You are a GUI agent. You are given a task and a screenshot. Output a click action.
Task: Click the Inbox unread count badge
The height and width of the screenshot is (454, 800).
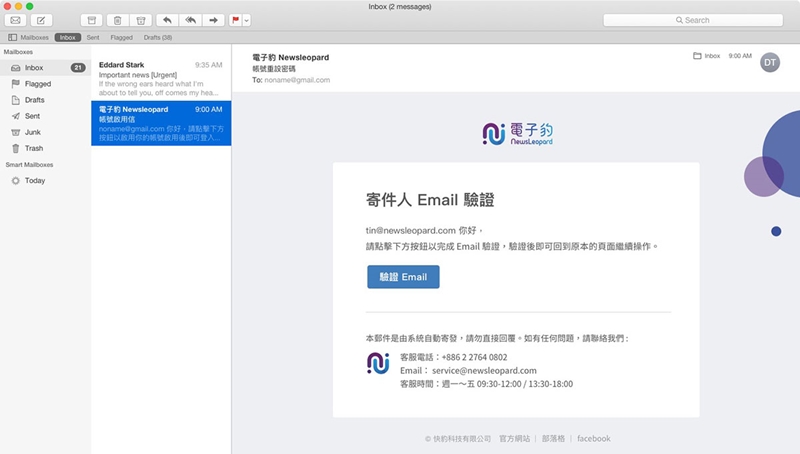78,67
